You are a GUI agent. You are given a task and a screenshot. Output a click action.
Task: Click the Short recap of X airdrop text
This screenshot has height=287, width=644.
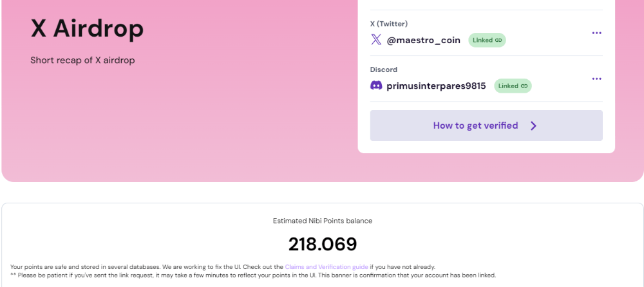82,60
